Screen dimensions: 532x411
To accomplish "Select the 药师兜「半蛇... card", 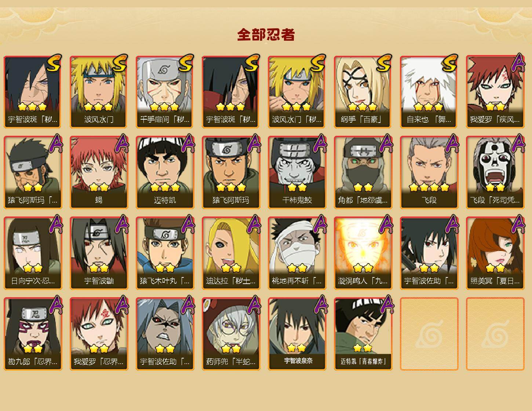I will (x=231, y=334).
